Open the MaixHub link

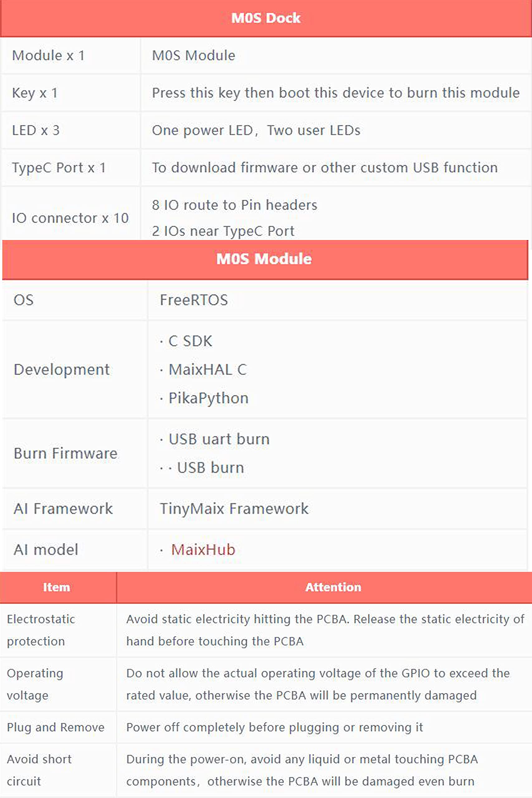coord(203,550)
